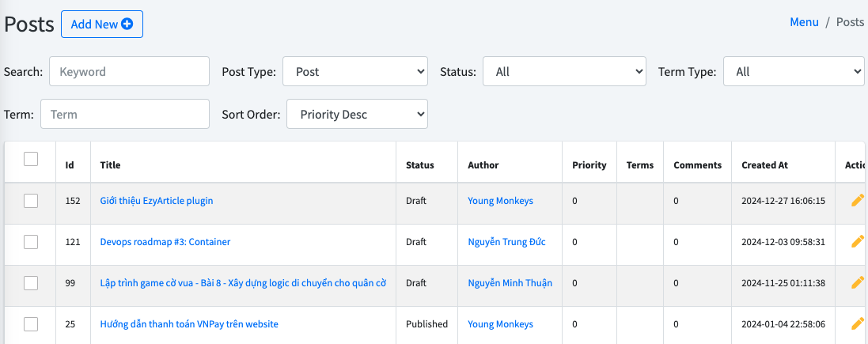Click the plus icon in Add New
868x344 pixels.
tap(127, 25)
